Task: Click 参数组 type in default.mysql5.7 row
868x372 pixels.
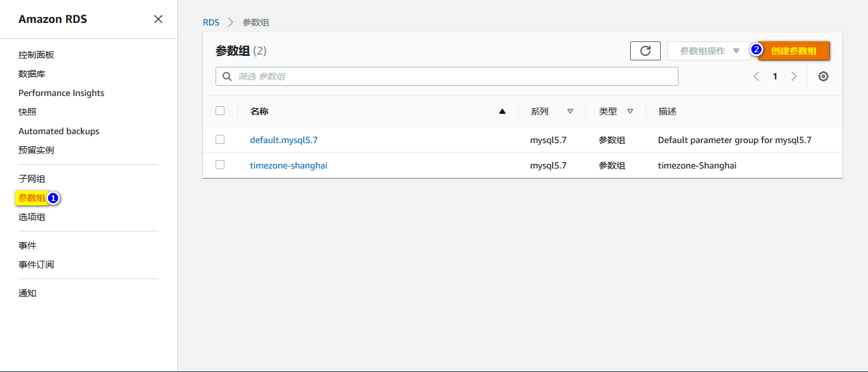Action: click(x=612, y=140)
